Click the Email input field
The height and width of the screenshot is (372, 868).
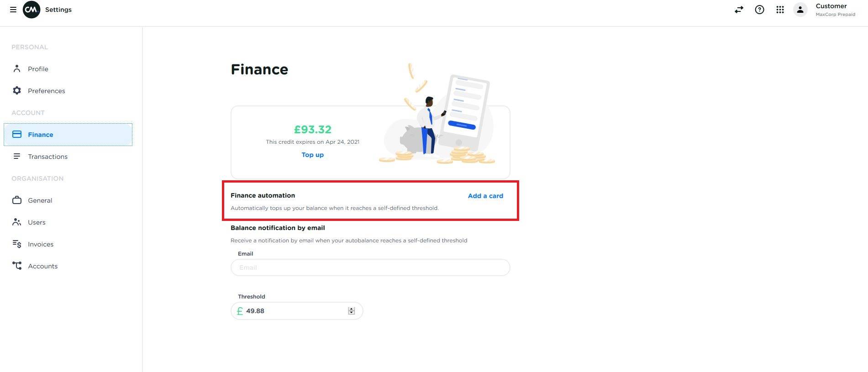370,267
